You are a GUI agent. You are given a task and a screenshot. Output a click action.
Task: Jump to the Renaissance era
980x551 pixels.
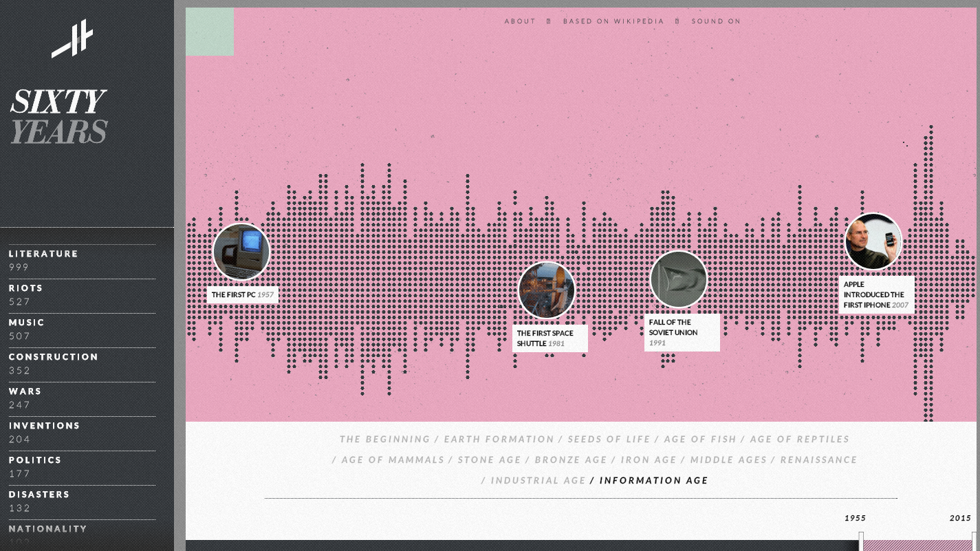tap(818, 460)
